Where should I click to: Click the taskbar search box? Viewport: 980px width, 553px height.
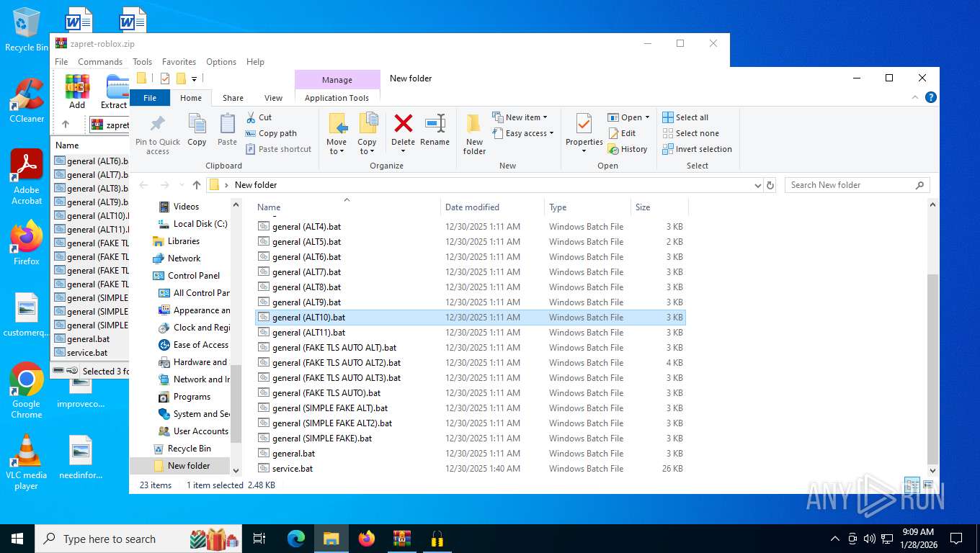click(139, 539)
